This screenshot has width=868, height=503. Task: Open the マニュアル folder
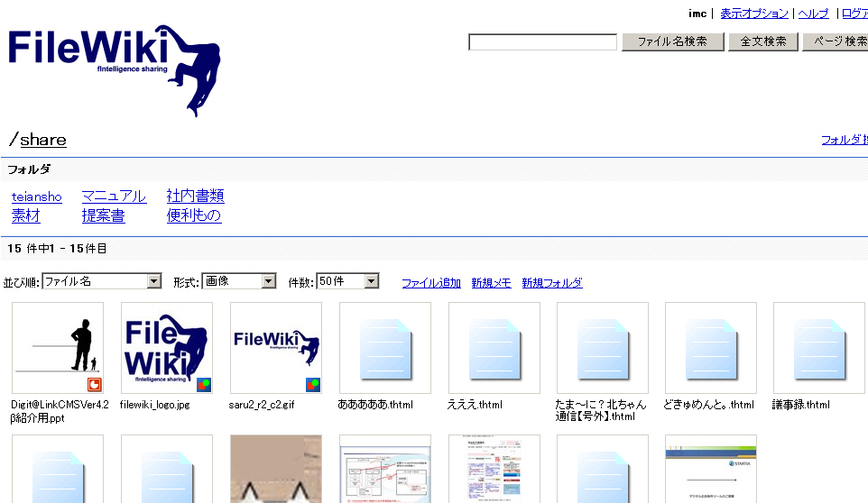114,197
